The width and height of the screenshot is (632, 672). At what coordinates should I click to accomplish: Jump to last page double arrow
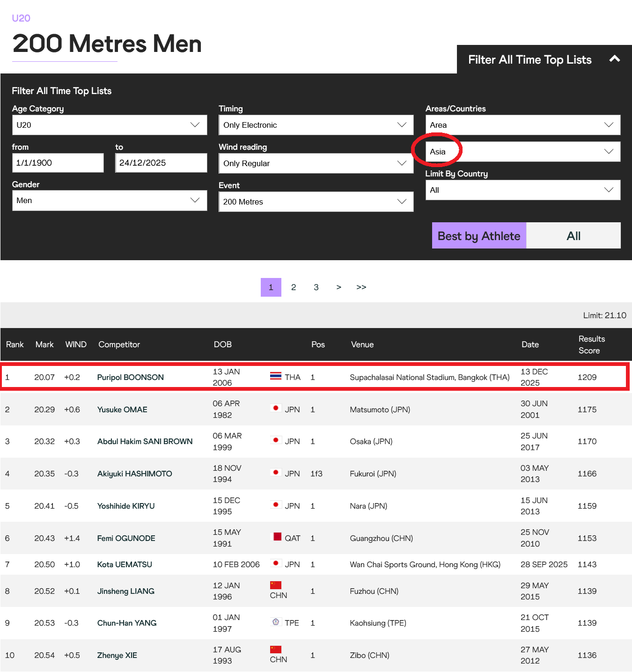pyautogui.click(x=361, y=287)
